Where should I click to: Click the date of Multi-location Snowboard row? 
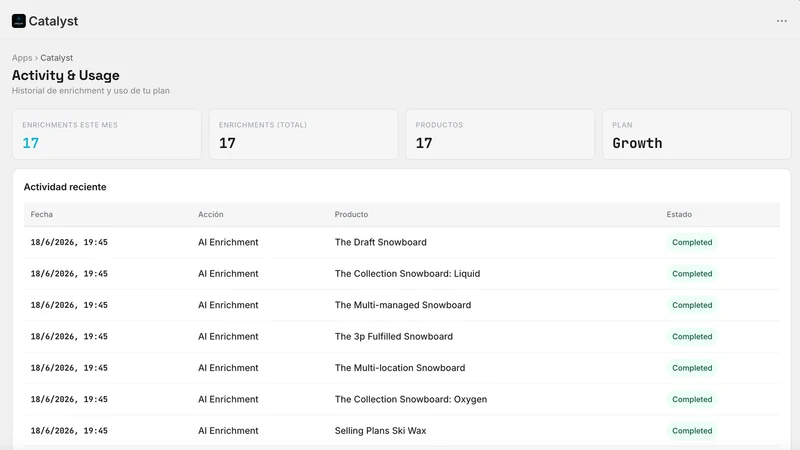click(69, 368)
